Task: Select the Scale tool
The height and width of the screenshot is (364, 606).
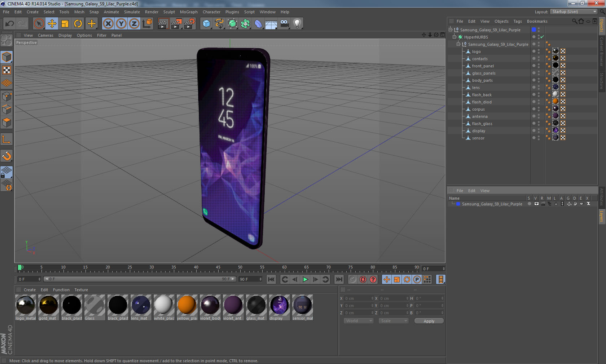Action: (65, 24)
